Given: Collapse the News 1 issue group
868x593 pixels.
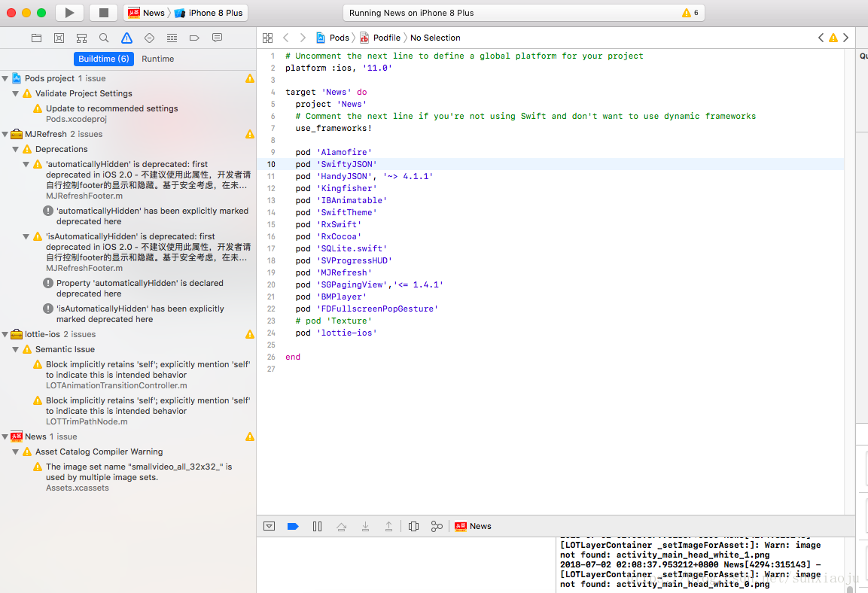Looking at the screenshot, I should (5, 437).
